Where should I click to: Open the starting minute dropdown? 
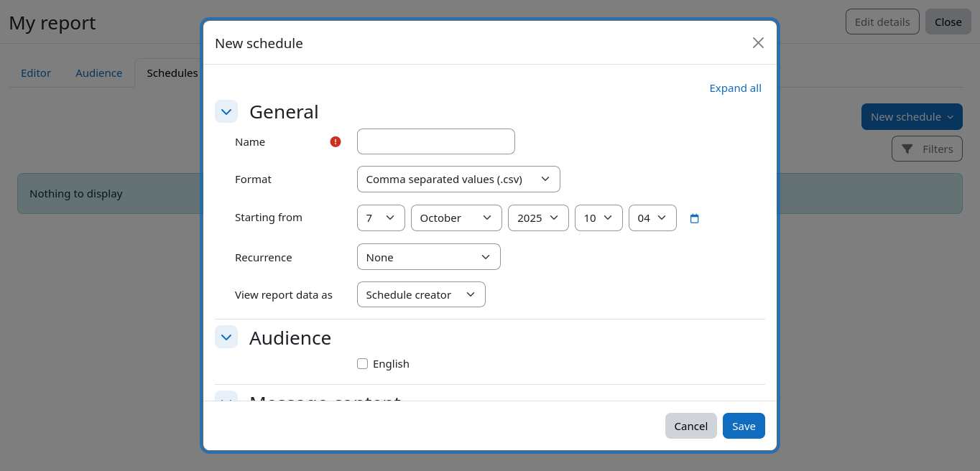click(x=652, y=218)
